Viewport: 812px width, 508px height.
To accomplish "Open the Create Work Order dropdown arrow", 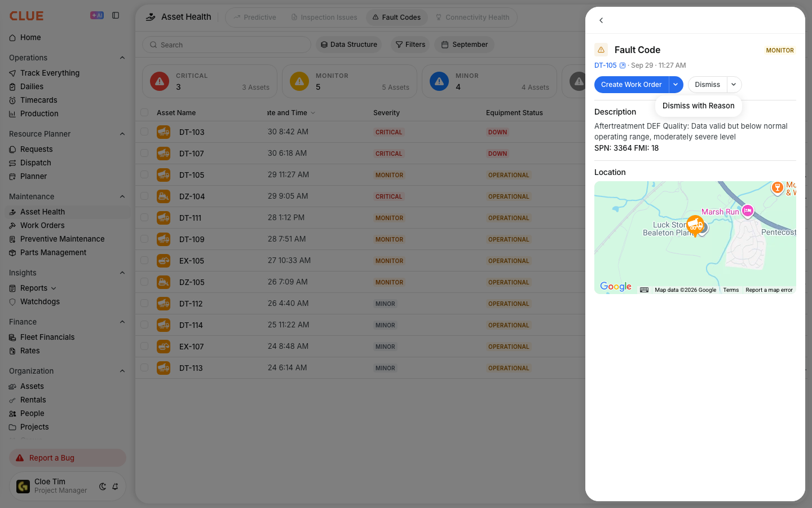I will 676,85.
